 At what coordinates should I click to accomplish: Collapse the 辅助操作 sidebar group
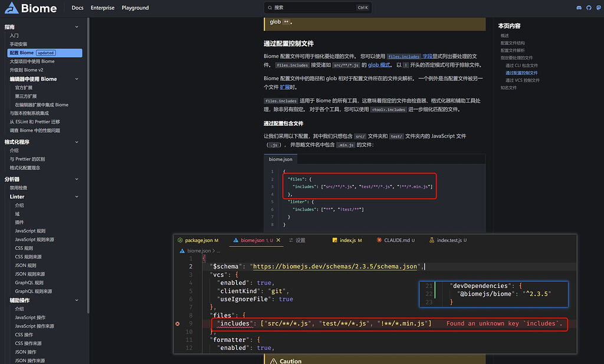coord(77,300)
